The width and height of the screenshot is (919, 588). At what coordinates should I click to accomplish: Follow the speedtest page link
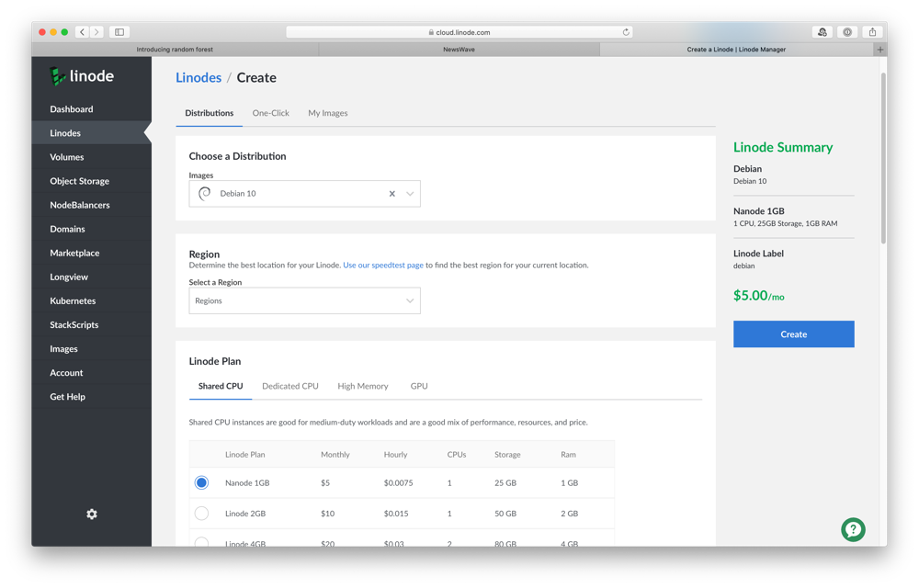[383, 266]
